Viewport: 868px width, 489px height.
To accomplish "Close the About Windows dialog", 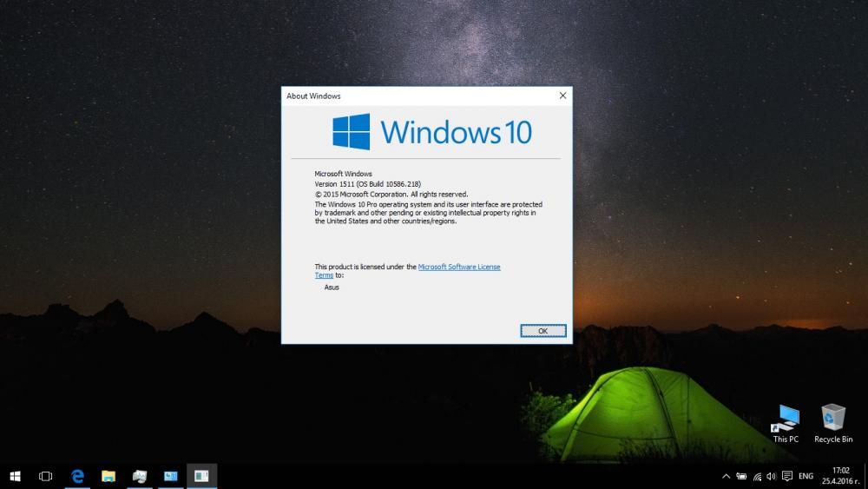I will [562, 96].
